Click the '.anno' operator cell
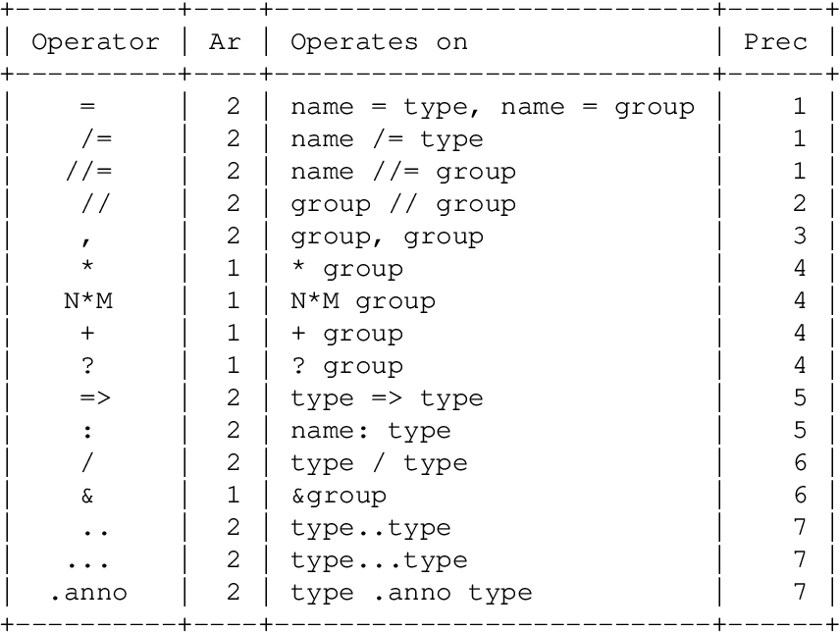Image resolution: width=840 pixels, height=632 pixels. click(x=88, y=592)
